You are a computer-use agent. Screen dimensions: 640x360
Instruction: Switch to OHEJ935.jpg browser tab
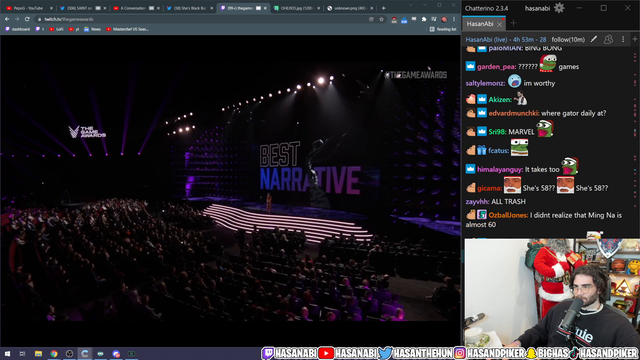297,8
